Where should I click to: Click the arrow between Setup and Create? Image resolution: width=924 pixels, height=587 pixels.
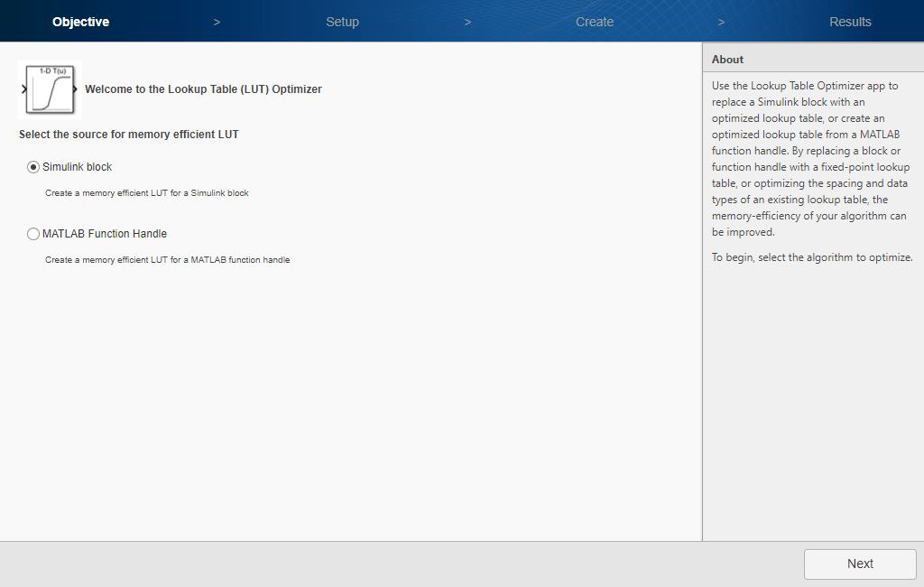[x=467, y=23]
